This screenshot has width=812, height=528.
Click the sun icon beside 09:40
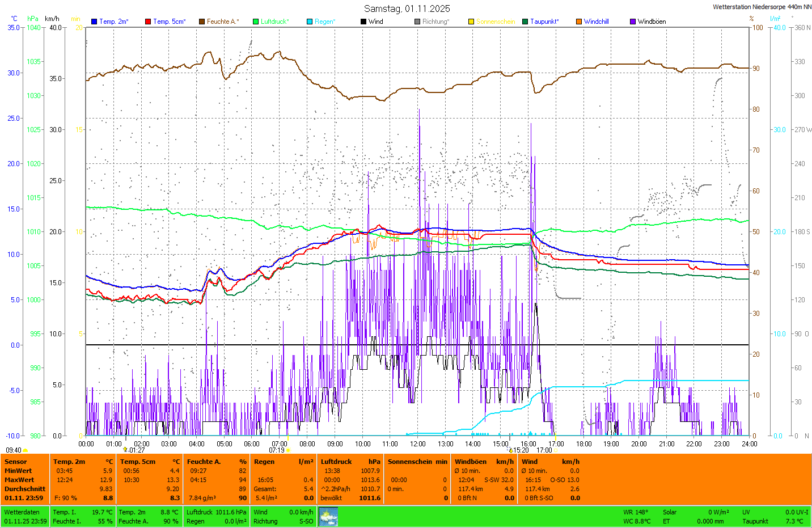(x=26, y=450)
